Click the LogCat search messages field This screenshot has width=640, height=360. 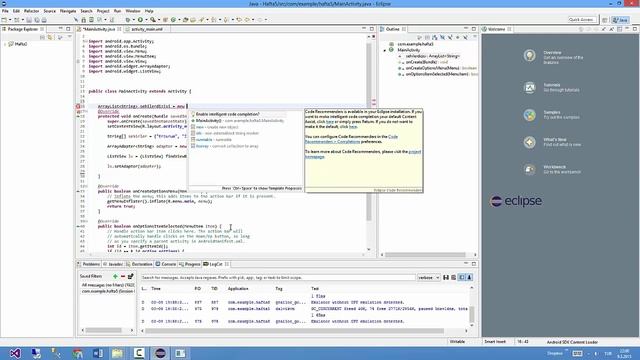(x=278, y=278)
